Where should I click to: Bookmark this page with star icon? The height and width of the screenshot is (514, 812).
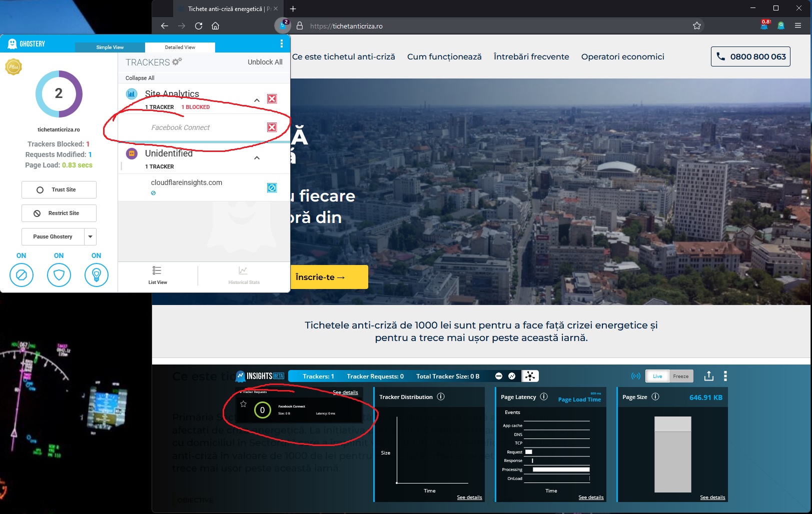coord(696,26)
